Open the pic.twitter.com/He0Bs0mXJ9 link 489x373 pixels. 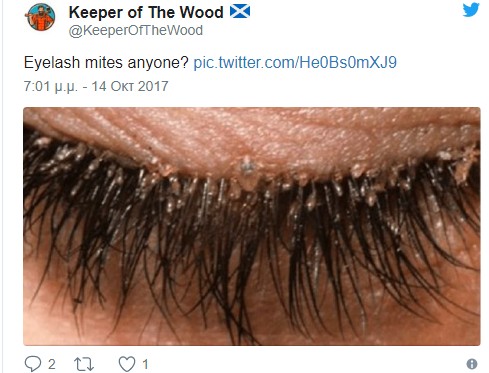tap(295, 62)
